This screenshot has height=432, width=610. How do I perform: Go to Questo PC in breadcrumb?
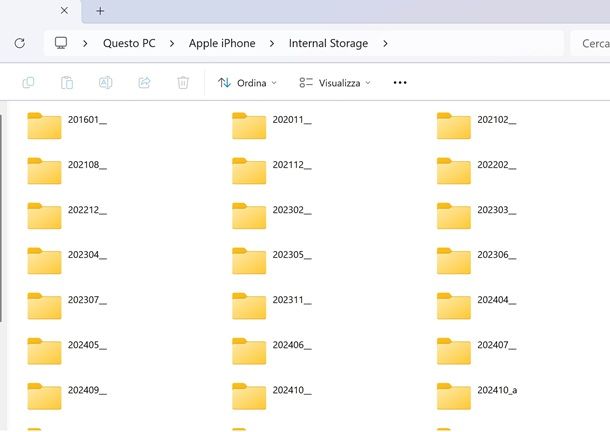tap(129, 43)
